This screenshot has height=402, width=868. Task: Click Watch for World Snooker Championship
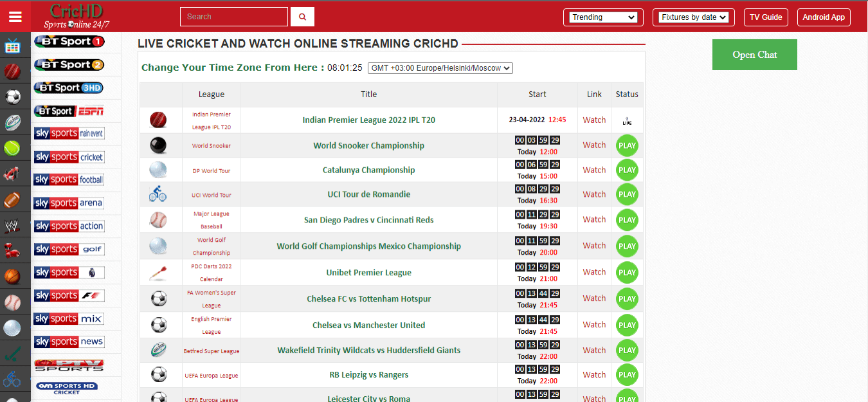594,145
